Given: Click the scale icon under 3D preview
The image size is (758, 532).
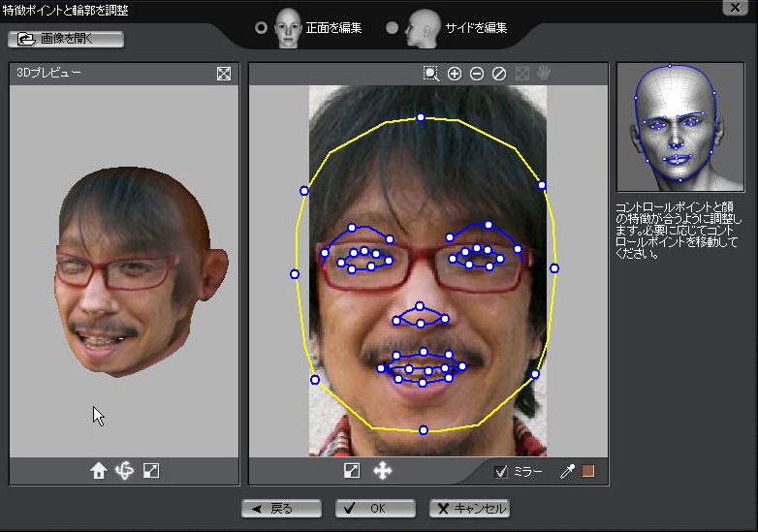Looking at the screenshot, I should (x=151, y=471).
